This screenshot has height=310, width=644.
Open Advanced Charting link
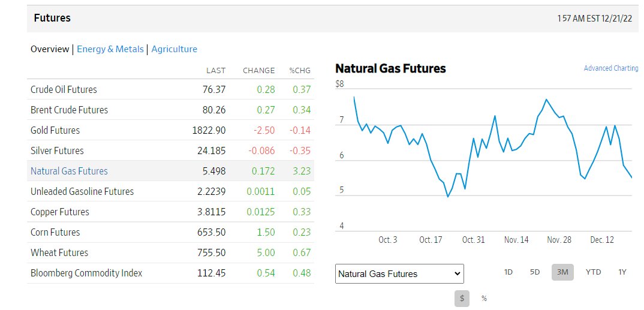pos(611,68)
